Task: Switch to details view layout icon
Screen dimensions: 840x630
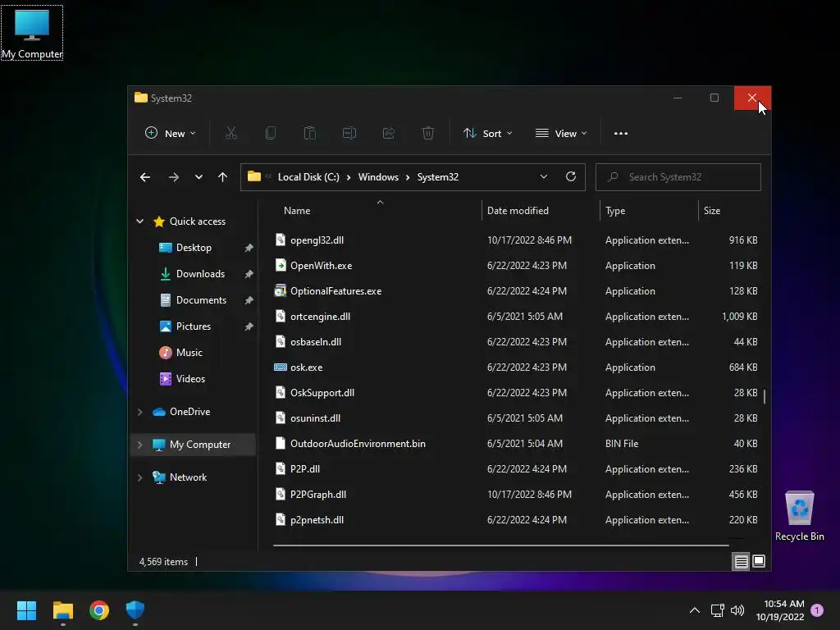Action: (x=741, y=561)
